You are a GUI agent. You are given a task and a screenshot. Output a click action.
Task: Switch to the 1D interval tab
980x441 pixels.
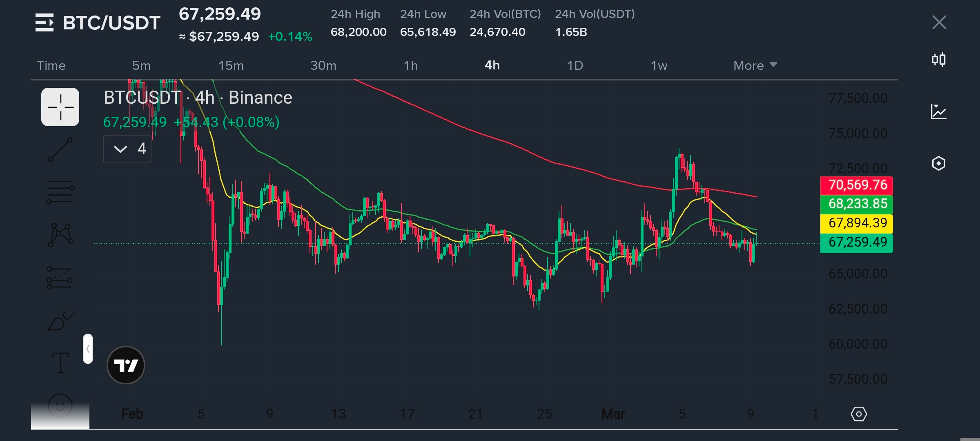pos(575,65)
